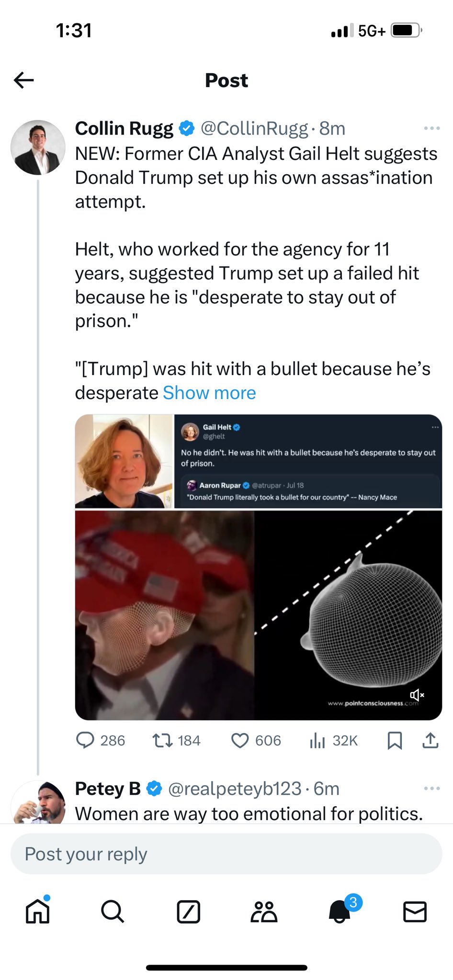Bookmark Collin Rugg's post
453x980 pixels.
tap(394, 740)
